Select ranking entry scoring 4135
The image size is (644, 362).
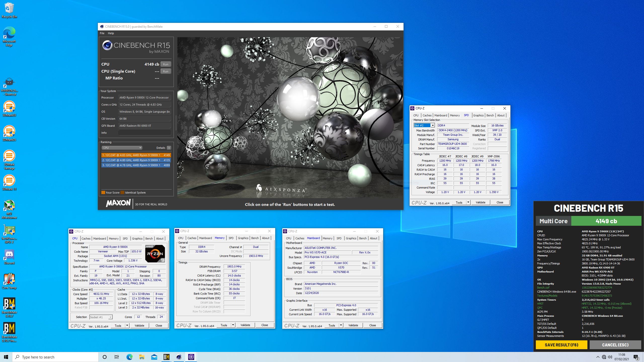pos(136,160)
